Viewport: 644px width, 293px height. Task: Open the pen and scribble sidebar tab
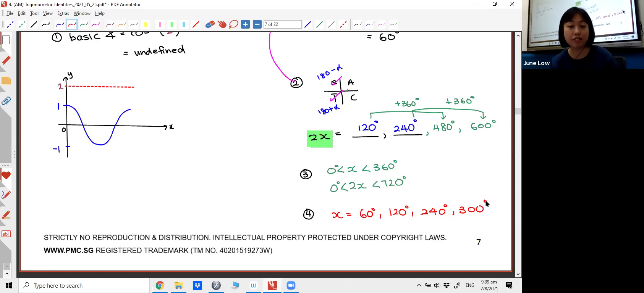(6, 195)
